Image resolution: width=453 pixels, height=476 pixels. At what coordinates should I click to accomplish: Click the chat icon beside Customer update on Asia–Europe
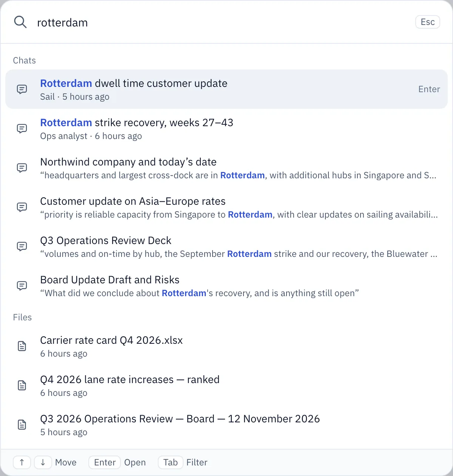point(22,207)
